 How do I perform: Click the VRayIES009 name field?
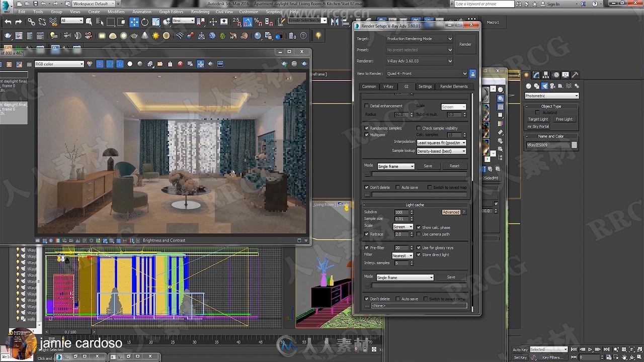(548, 145)
